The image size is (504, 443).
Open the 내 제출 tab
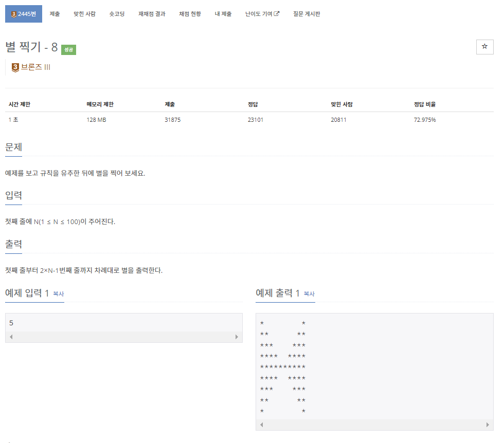click(x=223, y=14)
